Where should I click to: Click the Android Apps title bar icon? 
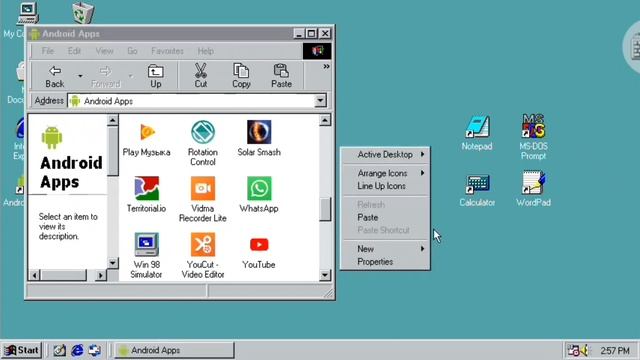click(x=35, y=34)
